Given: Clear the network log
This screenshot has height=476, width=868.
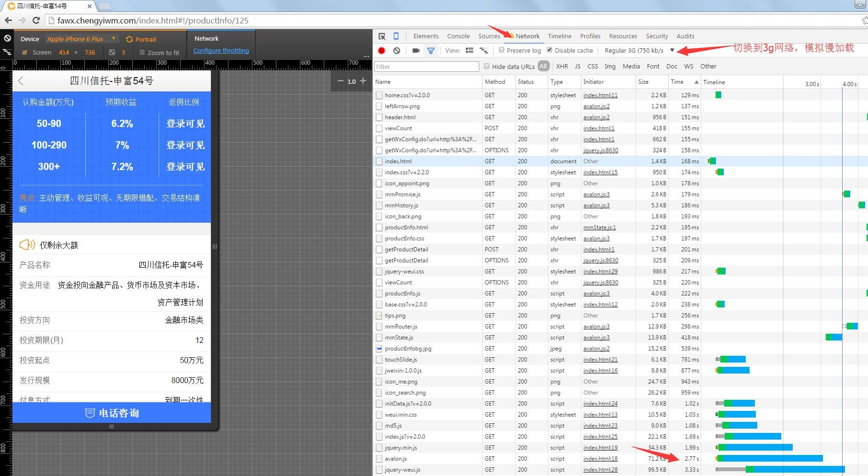Looking at the screenshot, I should pyautogui.click(x=396, y=50).
